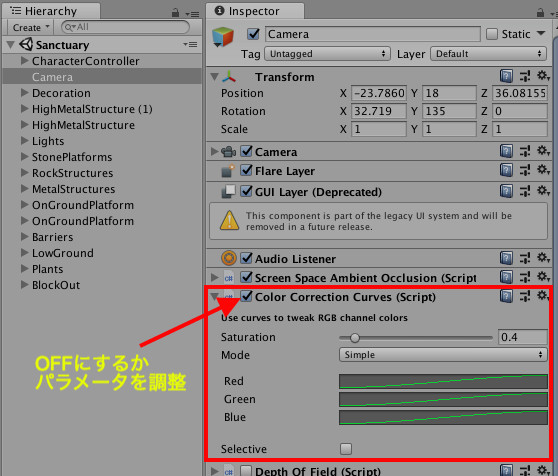Disable the Flare Layer checkbox
558x476 pixels.
click(x=246, y=170)
